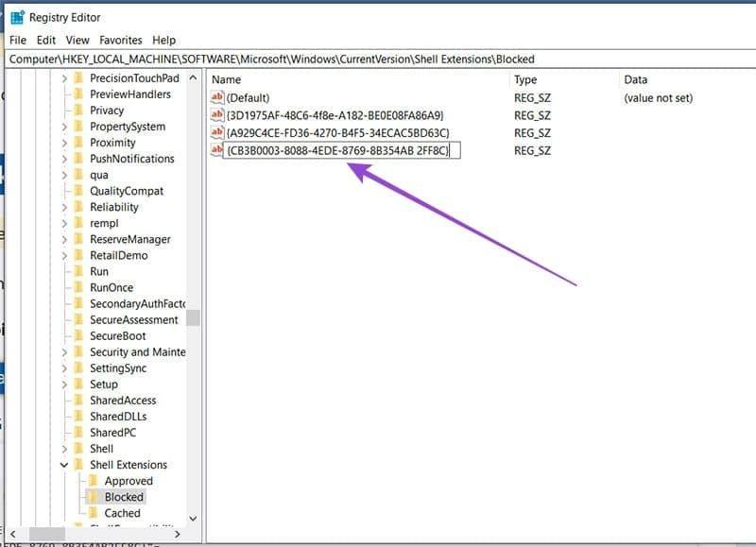Expand the Shell key

pyautogui.click(x=64, y=449)
